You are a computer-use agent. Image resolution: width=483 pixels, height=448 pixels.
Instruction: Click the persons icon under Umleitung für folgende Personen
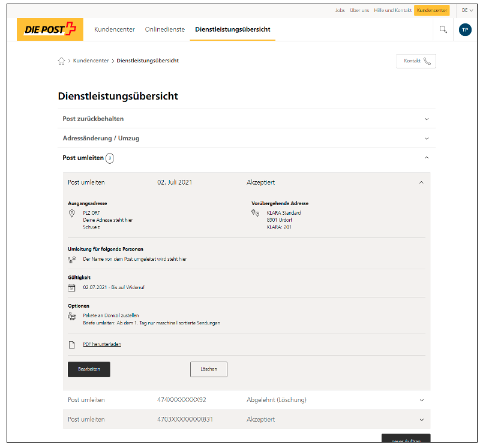point(72,259)
